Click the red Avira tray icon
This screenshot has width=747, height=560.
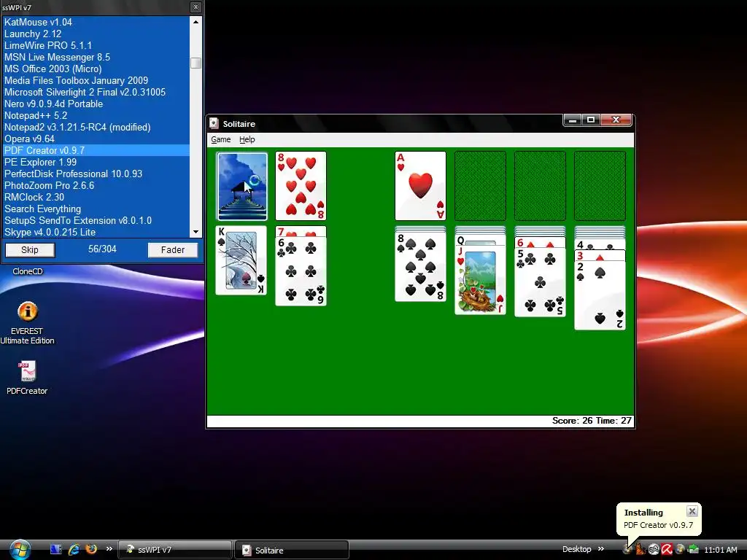pyautogui.click(x=666, y=550)
